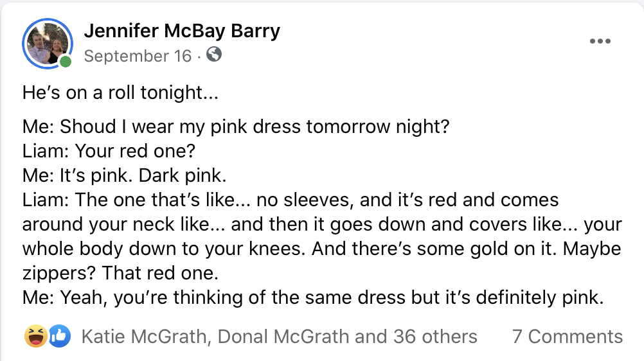This screenshot has height=361, width=644.
Task: Click the Haha reaction emoji icon
Action: tap(35, 336)
